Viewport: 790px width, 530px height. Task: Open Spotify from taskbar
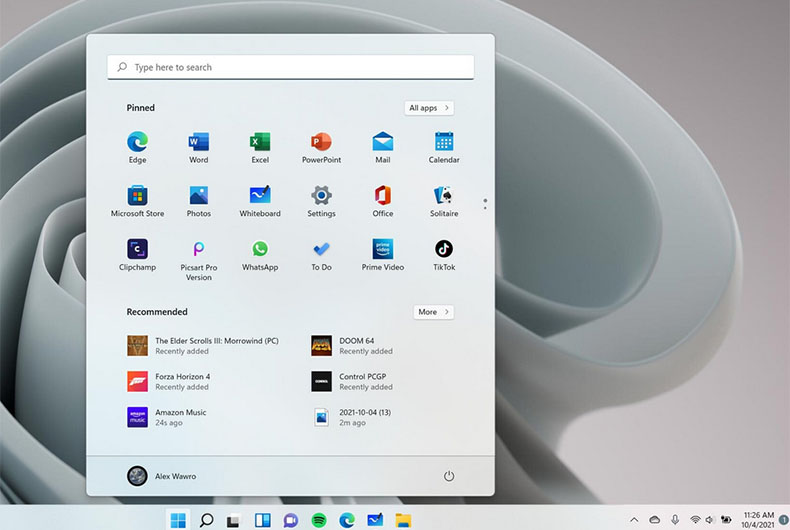click(x=319, y=520)
